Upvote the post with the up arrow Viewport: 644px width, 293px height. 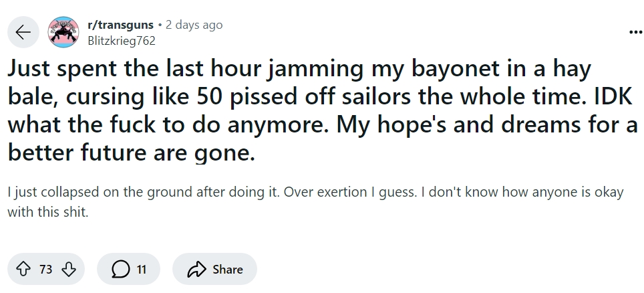point(23,270)
